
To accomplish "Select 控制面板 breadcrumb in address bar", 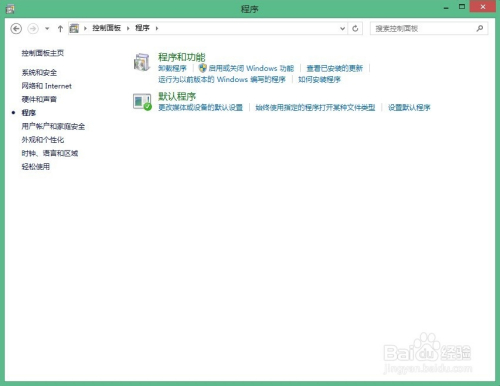I will point(107,28).
